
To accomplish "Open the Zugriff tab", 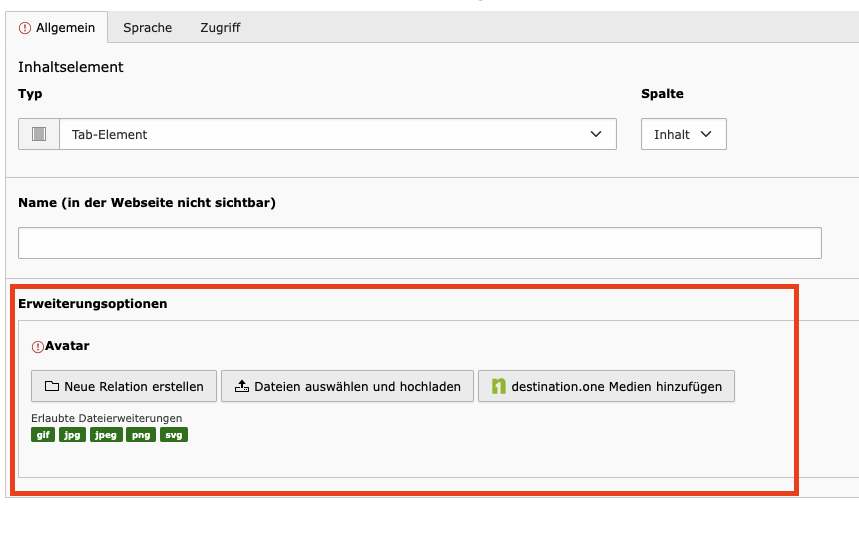I will (220, 28).
